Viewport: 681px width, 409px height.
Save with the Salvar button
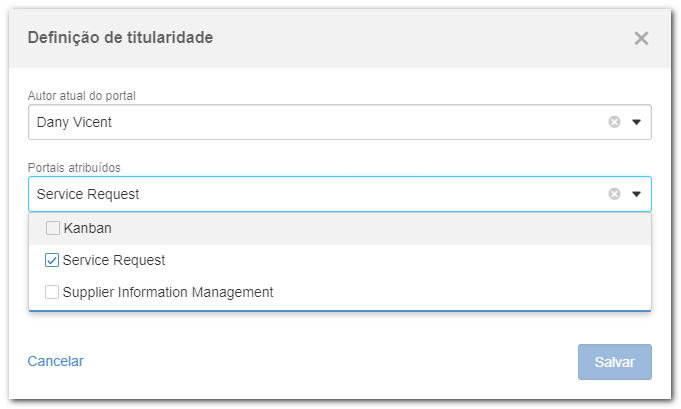click(x=615, y=362)
